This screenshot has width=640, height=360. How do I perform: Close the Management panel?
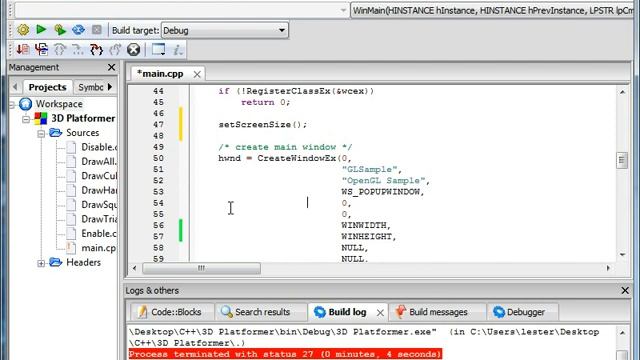tap(111, 67)
